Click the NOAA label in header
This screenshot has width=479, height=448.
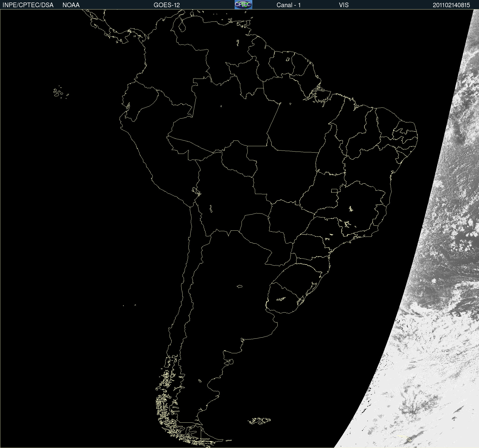[71, 5]
